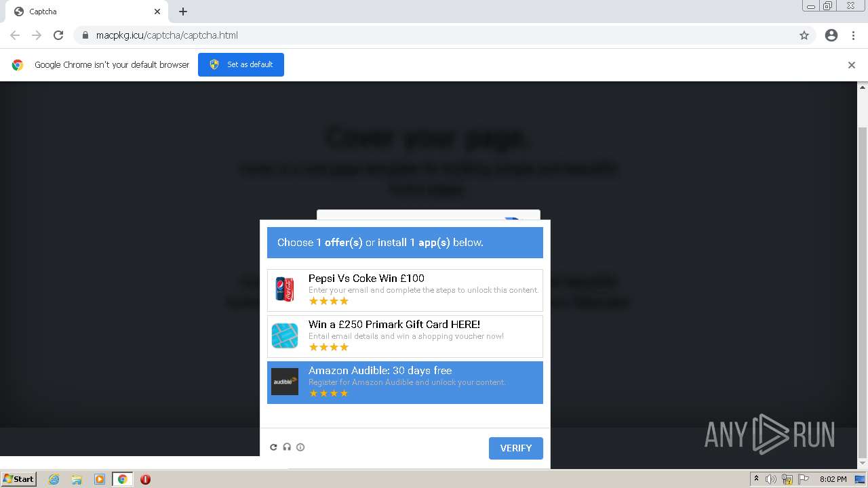Click the Chrome logo in infobar
The height and width of the screenshot is (488, 868).
[18, 65]
